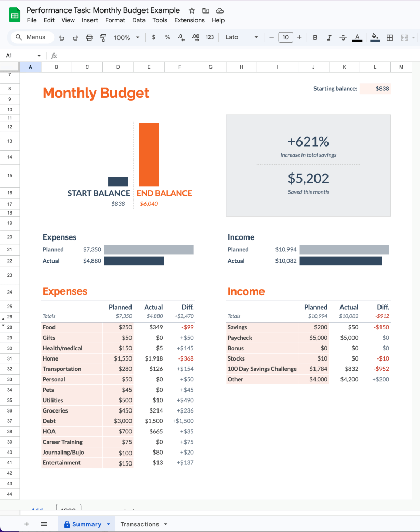
Task: Open the Summary sheet tab dropdown arrow
Action: (108, 524)
